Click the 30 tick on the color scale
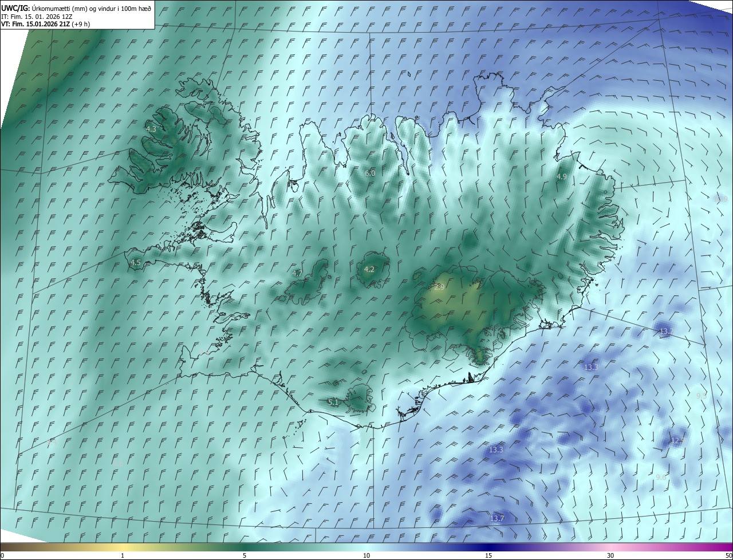Screen dimensions: 733x560 click(x=610, y=555)
